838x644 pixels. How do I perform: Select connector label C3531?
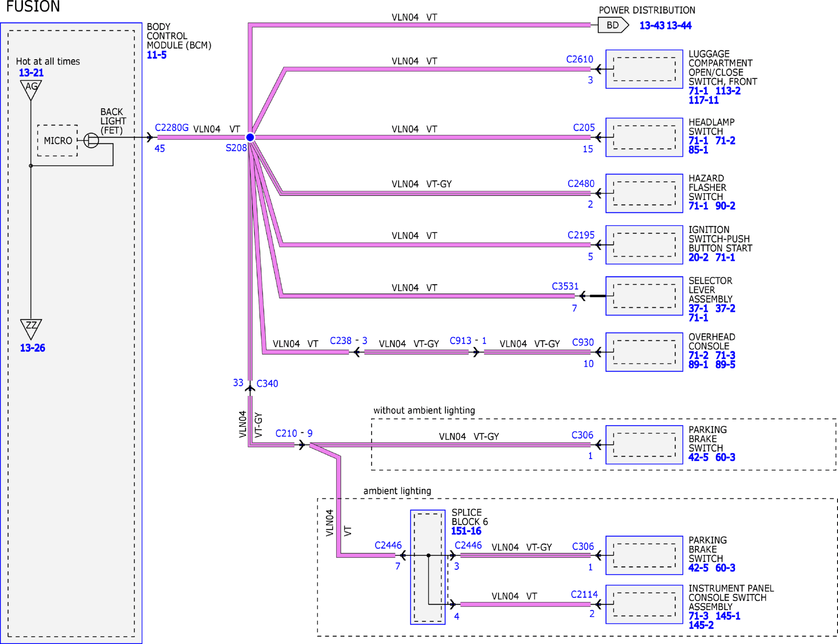[565, 286]
